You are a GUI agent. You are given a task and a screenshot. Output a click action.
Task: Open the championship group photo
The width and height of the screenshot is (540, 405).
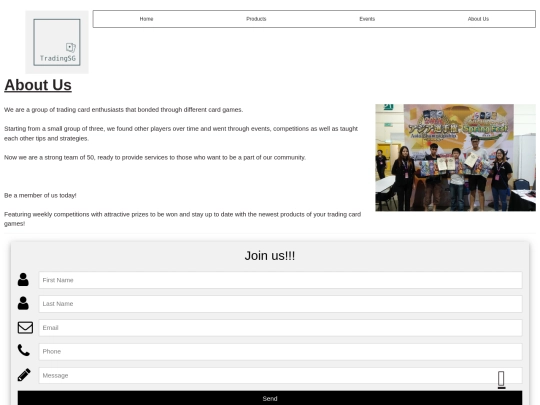[x=455, y=157]
